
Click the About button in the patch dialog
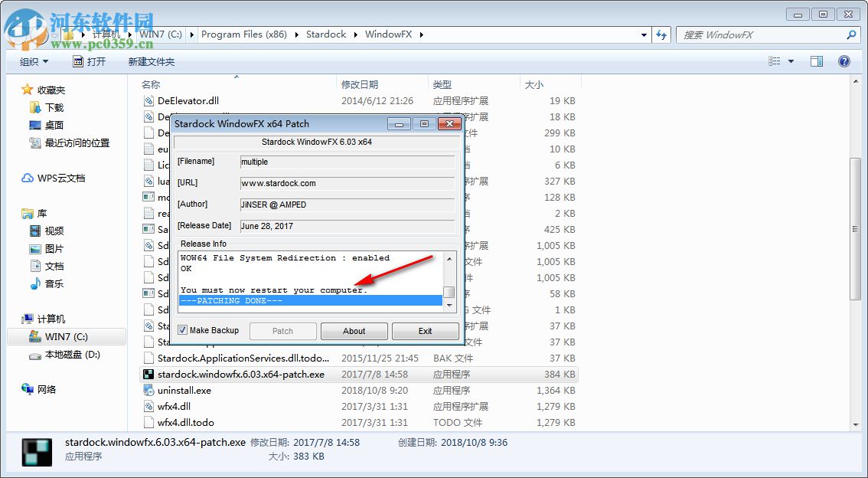pos(354,330)
